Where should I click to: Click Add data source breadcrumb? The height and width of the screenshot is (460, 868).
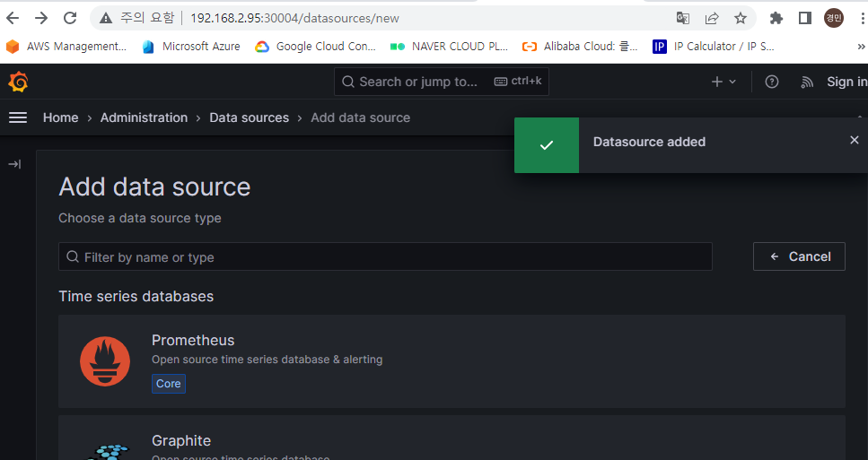360,117
